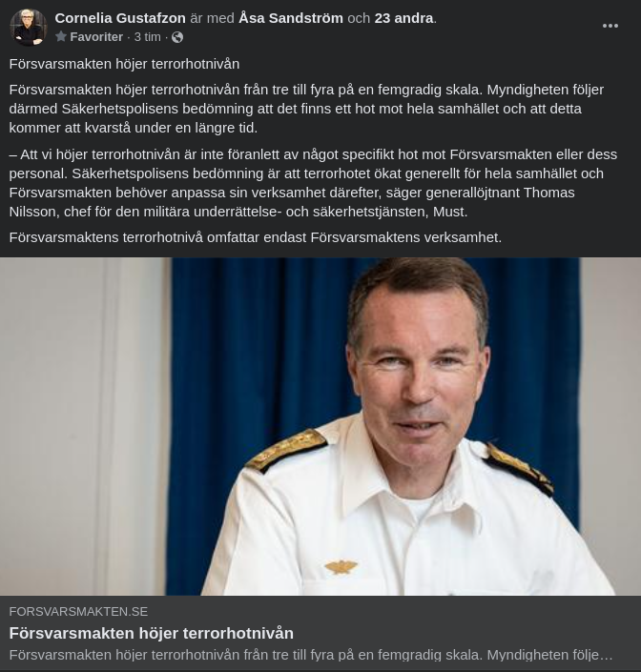Click the paragraph mentioning Säkerhetspolisens bedömning
This screenshot has width=641, height=672.
pos(306,109)
